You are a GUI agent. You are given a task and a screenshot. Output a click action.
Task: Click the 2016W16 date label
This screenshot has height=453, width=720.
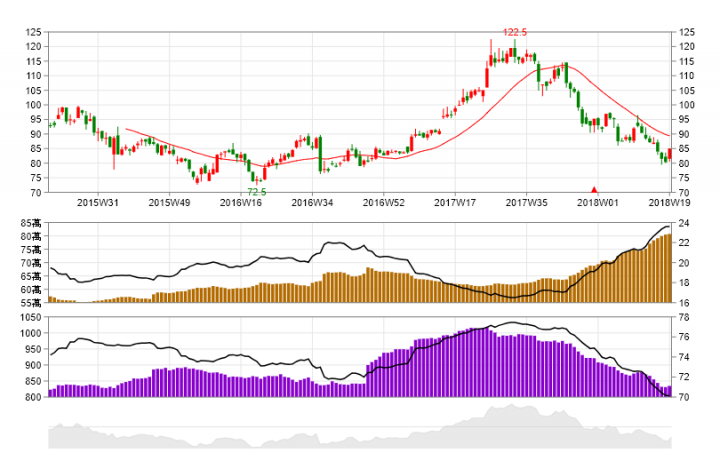pyautogui.click(x=241, y=202)
